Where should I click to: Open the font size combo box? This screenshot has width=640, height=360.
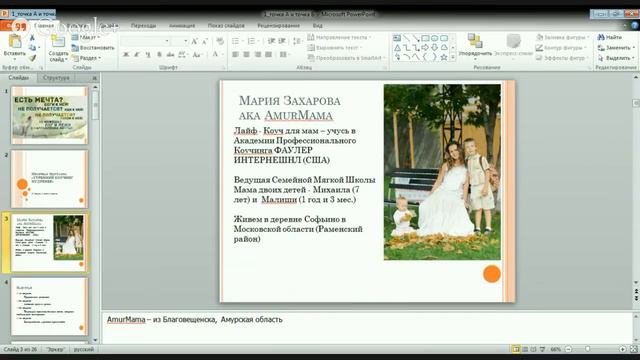pyautogui.click(x=180, y=41)
